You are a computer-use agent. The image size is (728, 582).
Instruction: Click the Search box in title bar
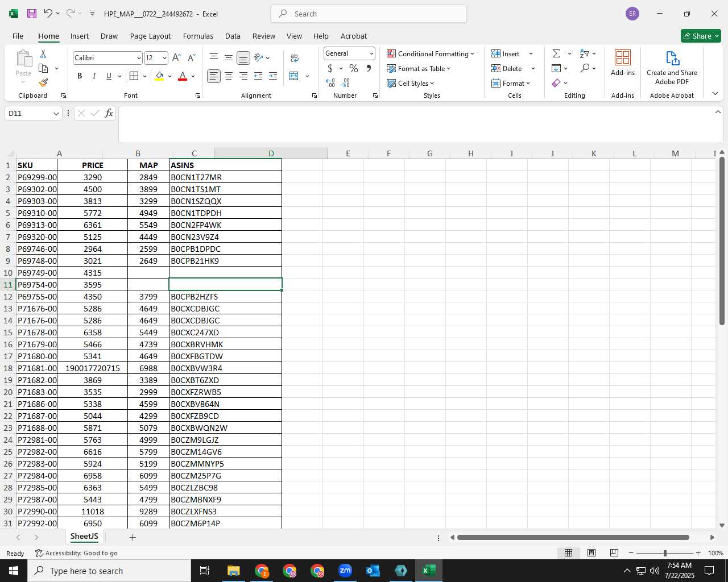[369, 14]
